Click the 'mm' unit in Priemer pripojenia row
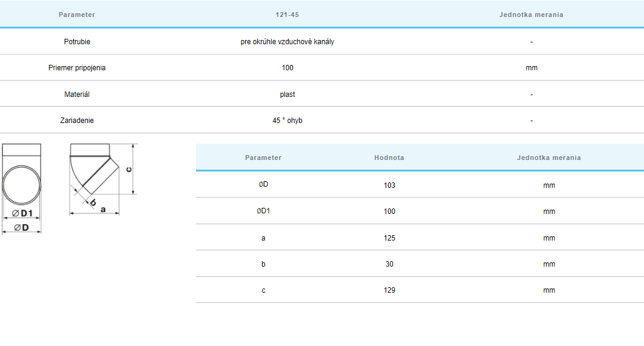Image resolution: width=644 pixels, height=346 pixels. coord(531,68)
